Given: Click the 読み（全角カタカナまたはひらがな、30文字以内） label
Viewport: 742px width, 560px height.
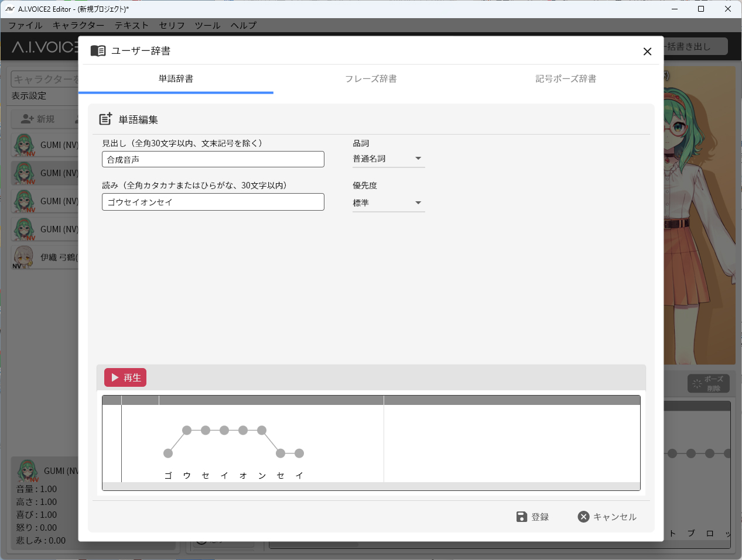Looking at the screenshot, I should point(195,185).
